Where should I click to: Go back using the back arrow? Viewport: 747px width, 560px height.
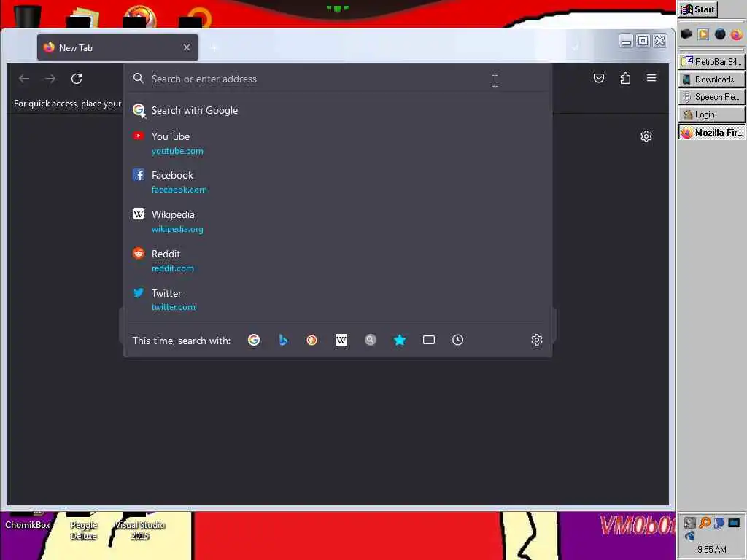(x=24, y=79)
